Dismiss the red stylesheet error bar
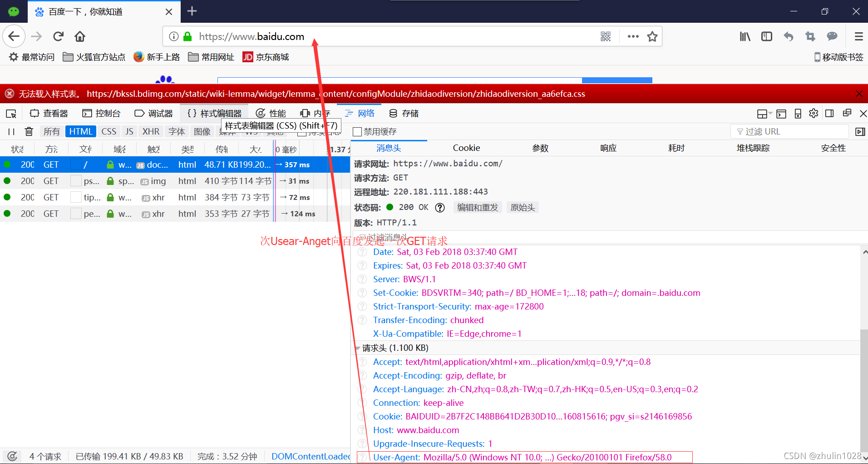Image resolution: width=868 pixels, height=464 pixels. [x=859, y=94]
